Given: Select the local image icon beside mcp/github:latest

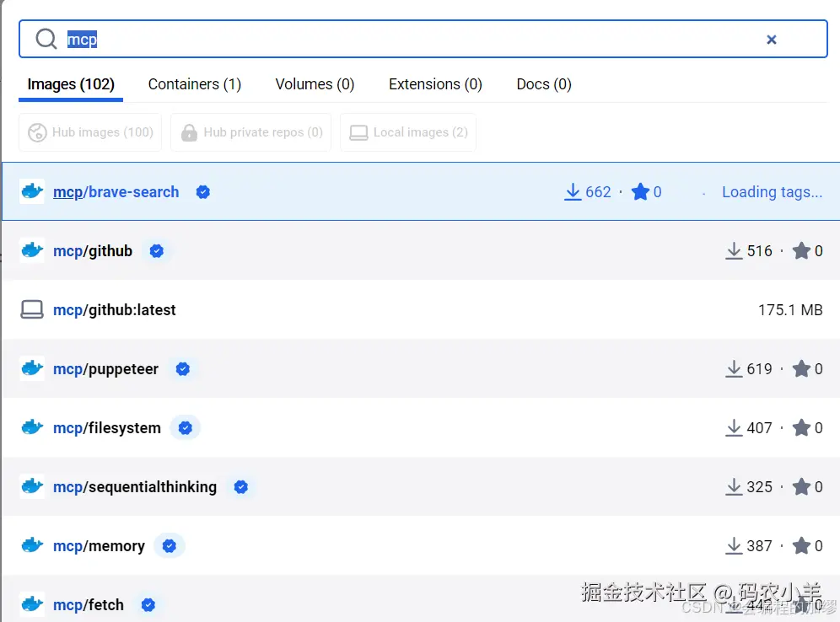Looking at the screenshot, I should 32,309.
